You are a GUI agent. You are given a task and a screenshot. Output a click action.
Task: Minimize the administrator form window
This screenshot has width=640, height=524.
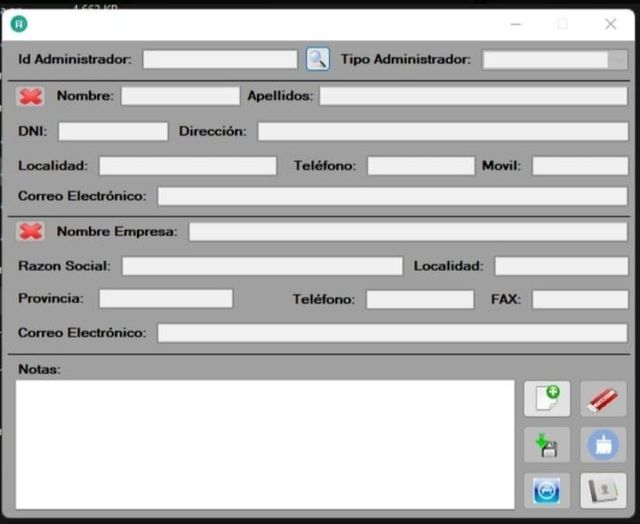(x=516, y=24)
